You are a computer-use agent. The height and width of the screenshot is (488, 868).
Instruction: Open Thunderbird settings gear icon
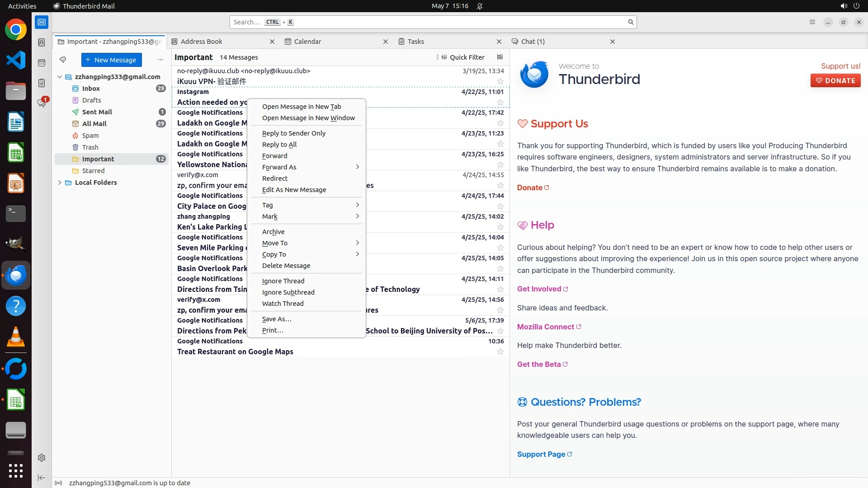(42, 458)
